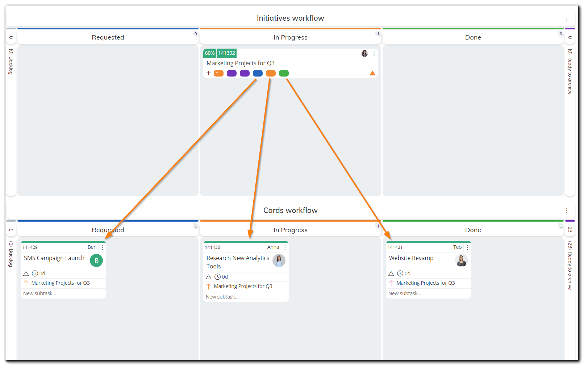588x370 pixels.
Task: Click New subtask on the SMS Campaign Launch card
Action: (39, 293)
